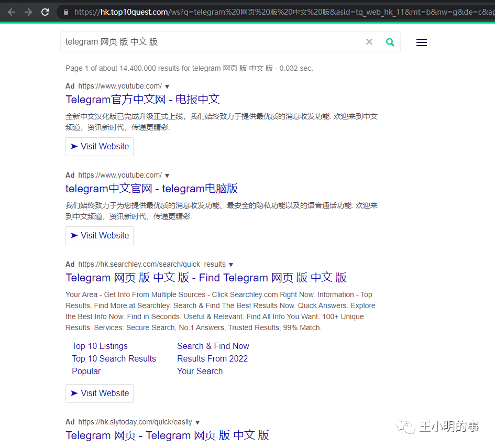Click Visit Website under Telegram官方中文网 ad
Viewport: 495px width, 448px height.
point(100,147)
